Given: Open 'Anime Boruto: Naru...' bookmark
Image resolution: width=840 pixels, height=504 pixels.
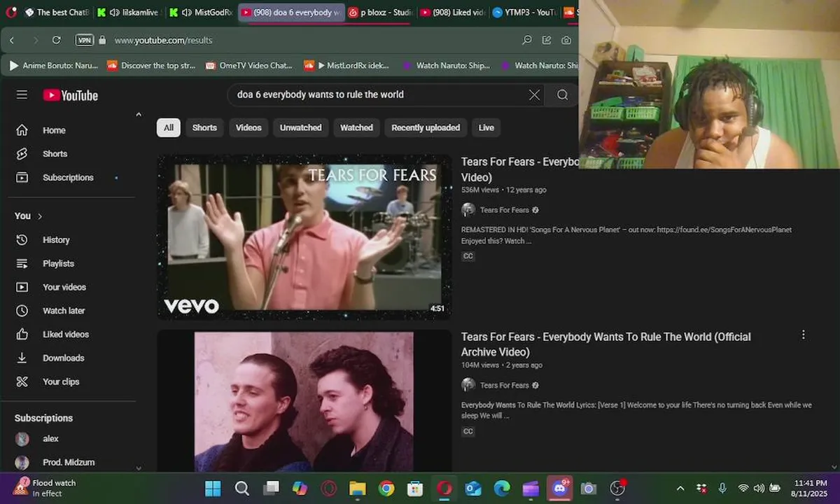Looking at the screenshot, I should [x=53, y=66].
